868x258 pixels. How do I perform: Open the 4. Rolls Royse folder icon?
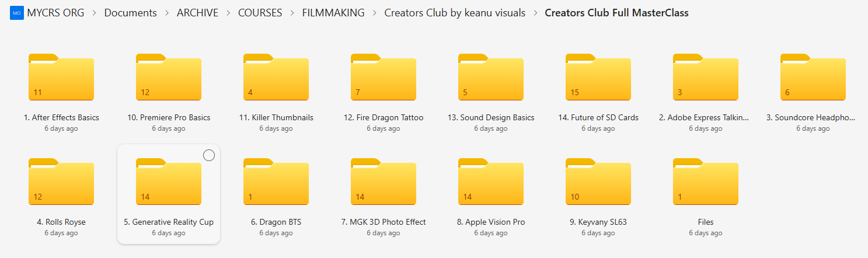[61, 182]
